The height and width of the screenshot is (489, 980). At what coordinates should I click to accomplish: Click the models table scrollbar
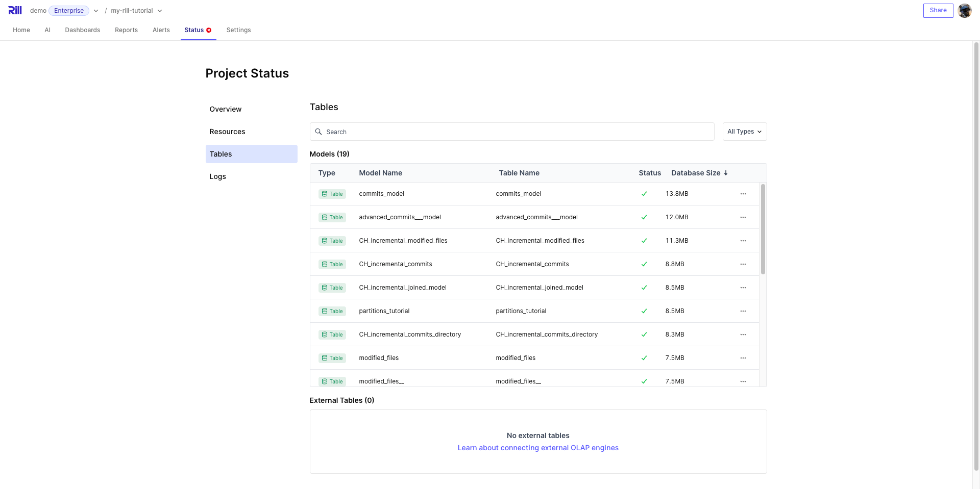(763, 229)
